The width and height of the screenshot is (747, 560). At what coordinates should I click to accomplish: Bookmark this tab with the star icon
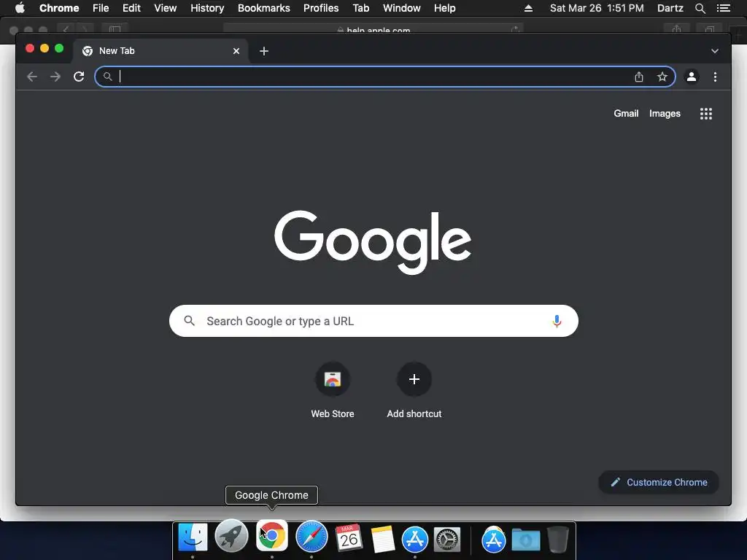tap(662, 77)
